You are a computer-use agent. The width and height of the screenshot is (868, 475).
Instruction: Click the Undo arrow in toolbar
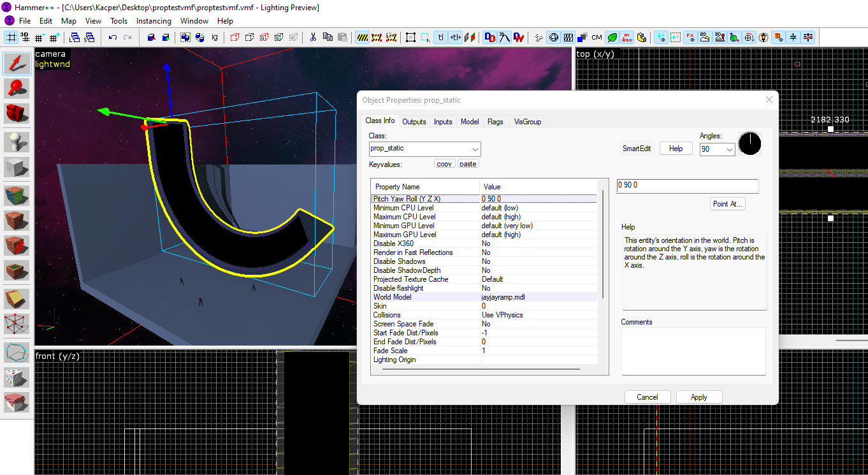pyautogui.click(x=113, y=38)
